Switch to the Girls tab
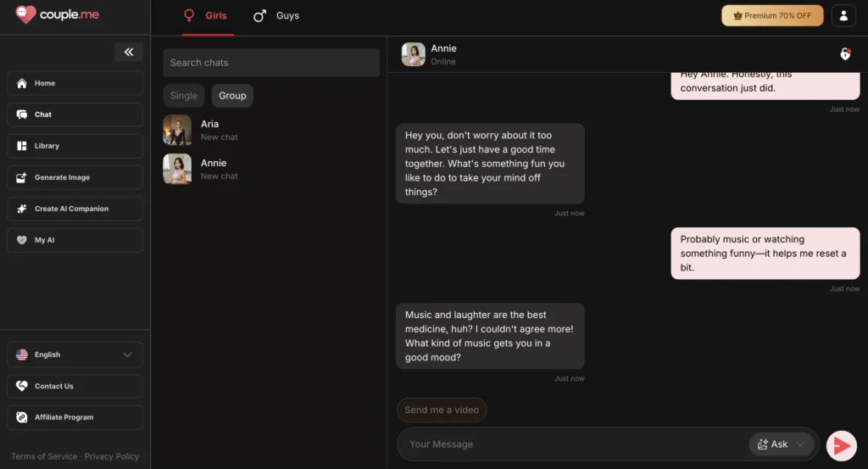868x469 pixels. (x=208, y=17)
